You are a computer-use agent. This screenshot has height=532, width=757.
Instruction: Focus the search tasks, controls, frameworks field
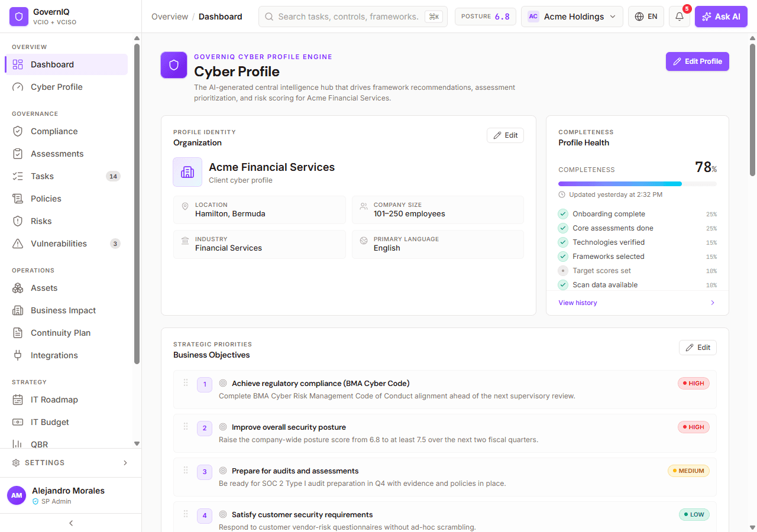[353, 17]
